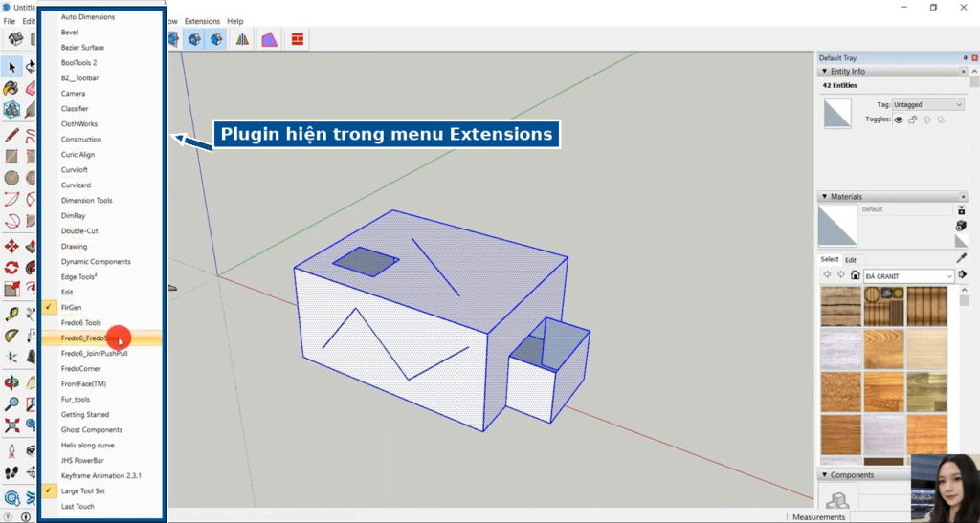Click Create Material cube icon
The width and height of the screenshot is (980, 523).
(961, 226)
